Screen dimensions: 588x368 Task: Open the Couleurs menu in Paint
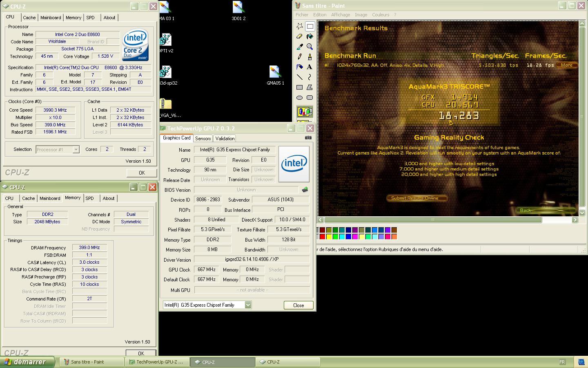point(381,15)
